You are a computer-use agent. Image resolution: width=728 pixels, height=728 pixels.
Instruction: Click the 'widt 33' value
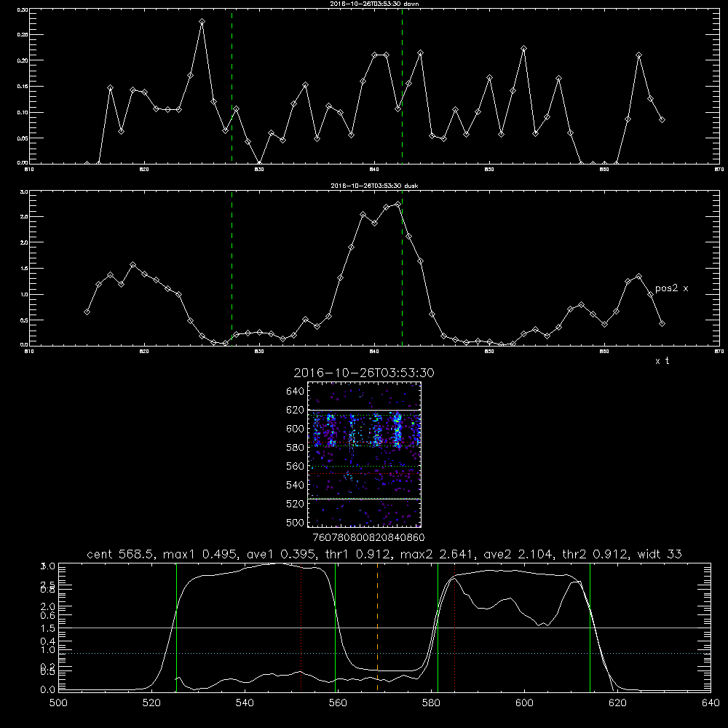click(x=660, y=554)
